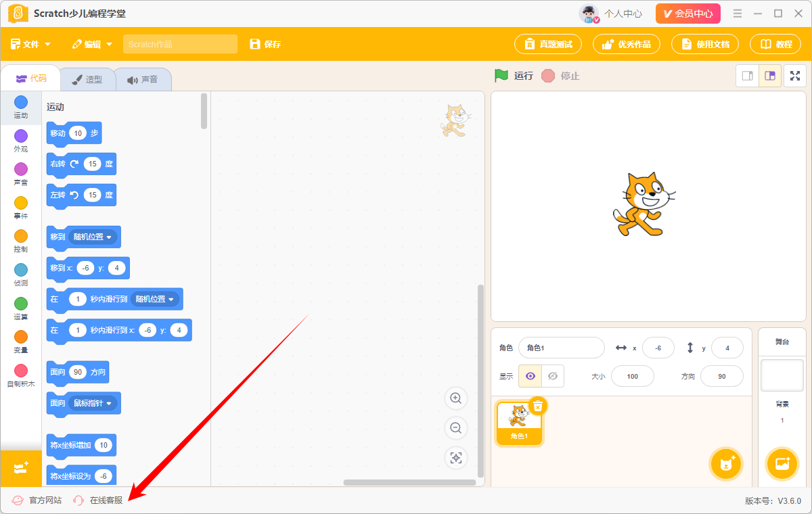Open the hamburger menu in title bar
Screen dimensions: 812x514
[738, 14]
